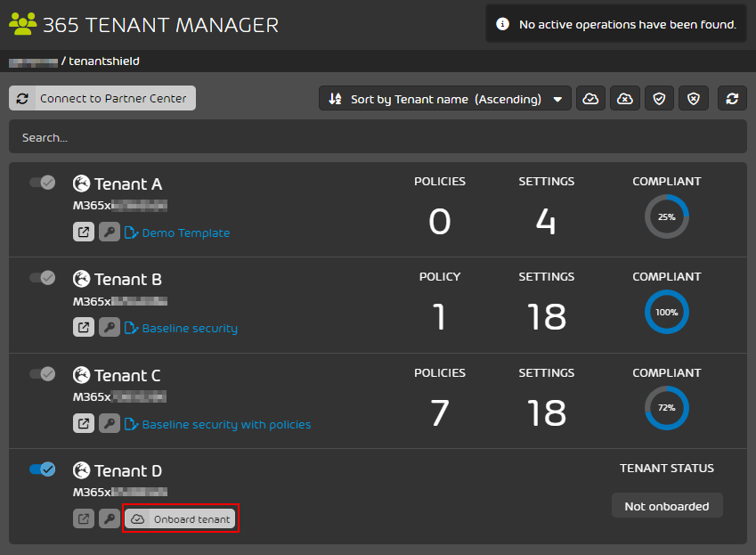Click the globe icon beside Tenant C
Screen dimensions: 756x555
click(x=82, y=375)
